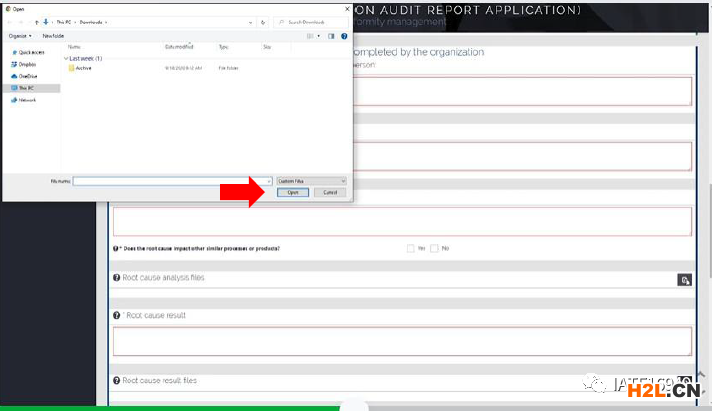The image size is (714, 413).
Task: Select This PC in navigation pane
Action: [27, 88]
